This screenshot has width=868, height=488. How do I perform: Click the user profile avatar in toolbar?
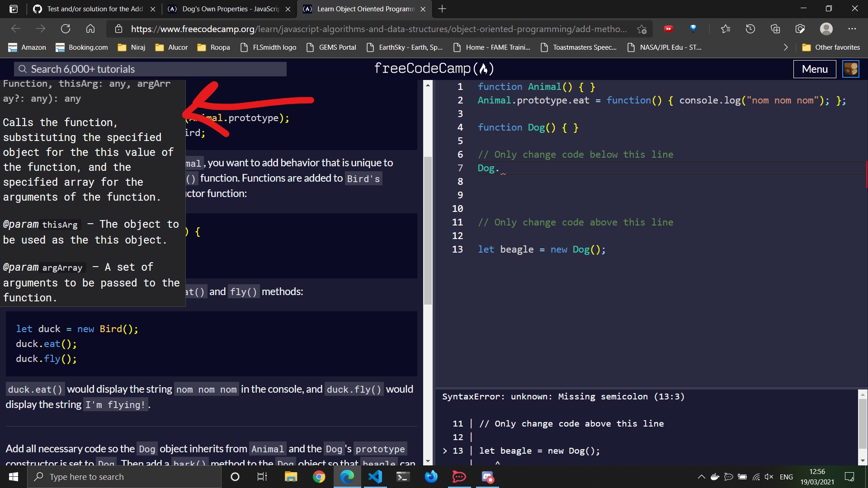(x=826, y=29)
